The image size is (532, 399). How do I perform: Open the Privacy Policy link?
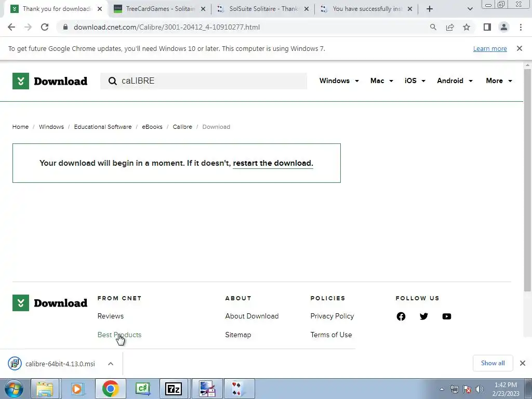[x=332, y=316]
